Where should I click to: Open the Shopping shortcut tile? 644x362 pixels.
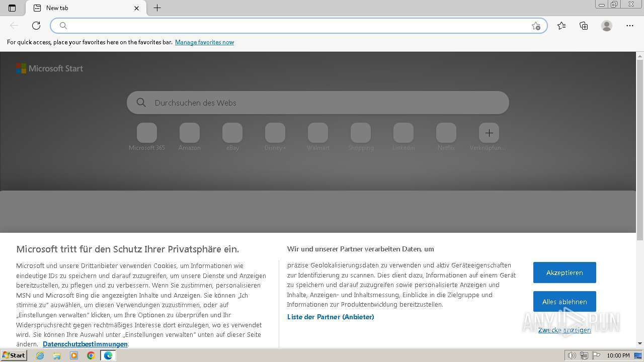[x=361, y=137]
